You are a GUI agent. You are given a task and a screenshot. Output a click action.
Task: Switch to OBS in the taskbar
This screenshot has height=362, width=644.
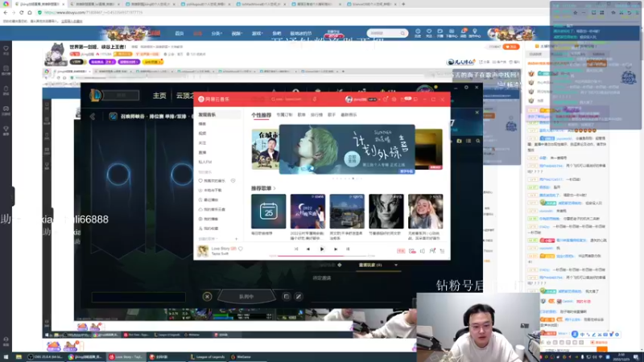45,357
